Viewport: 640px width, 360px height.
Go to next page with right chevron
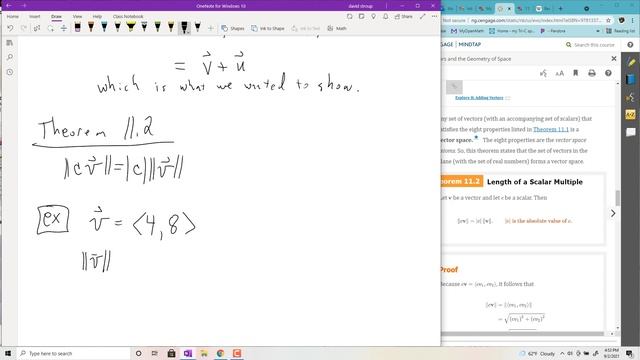tap(613, 213)
